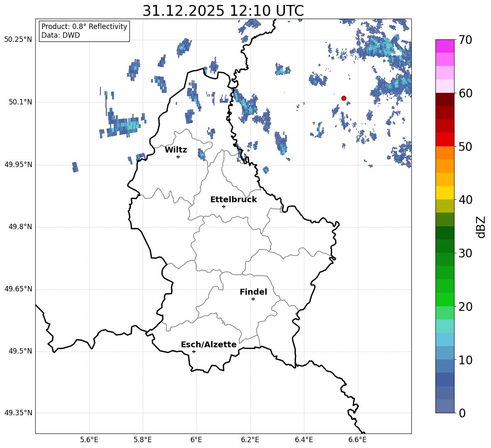Image resolution: width=491 pixels, height=448 pixels.
Task: Click the 60 tick label on colorbar
Action: 465,93
